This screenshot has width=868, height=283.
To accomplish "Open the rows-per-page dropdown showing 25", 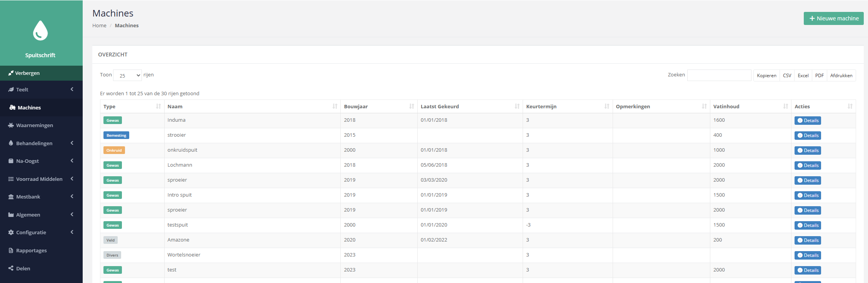I will (128, 75).
